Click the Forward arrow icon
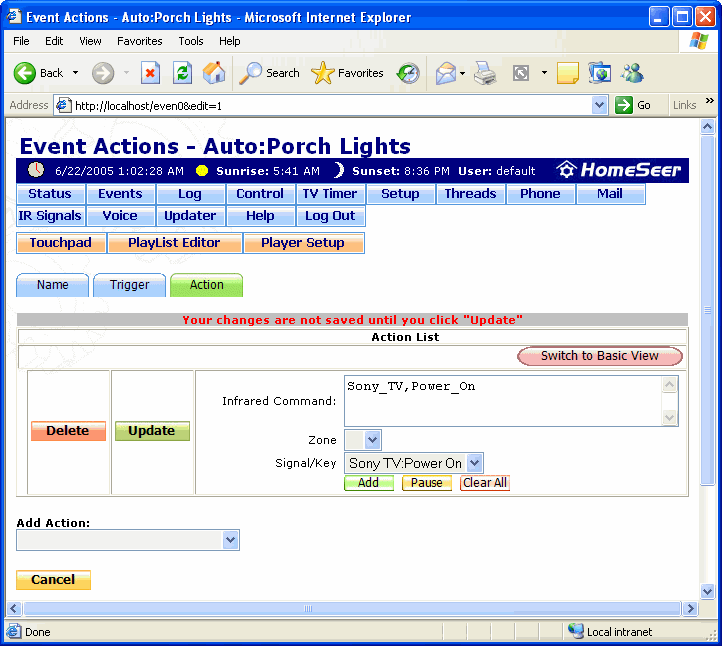 point(103,73)
